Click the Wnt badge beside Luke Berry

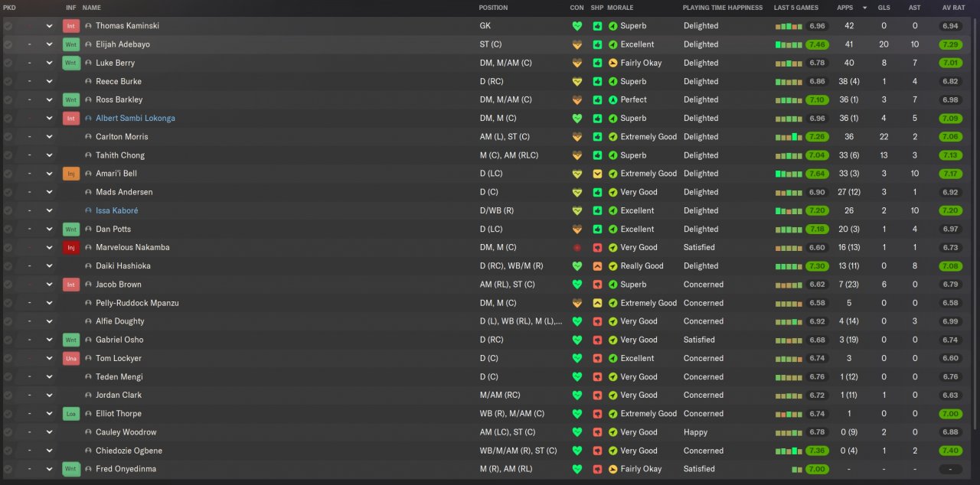click(71, 63)
